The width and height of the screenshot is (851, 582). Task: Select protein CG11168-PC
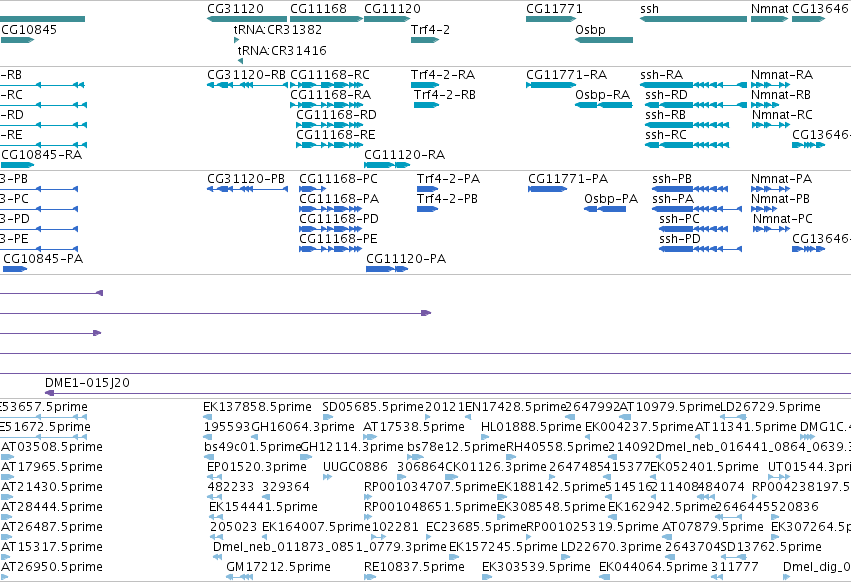(339, 179)
